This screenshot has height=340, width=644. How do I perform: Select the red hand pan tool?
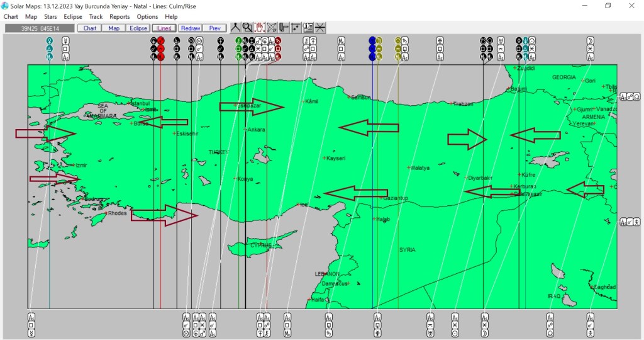(x=260, y=28)
